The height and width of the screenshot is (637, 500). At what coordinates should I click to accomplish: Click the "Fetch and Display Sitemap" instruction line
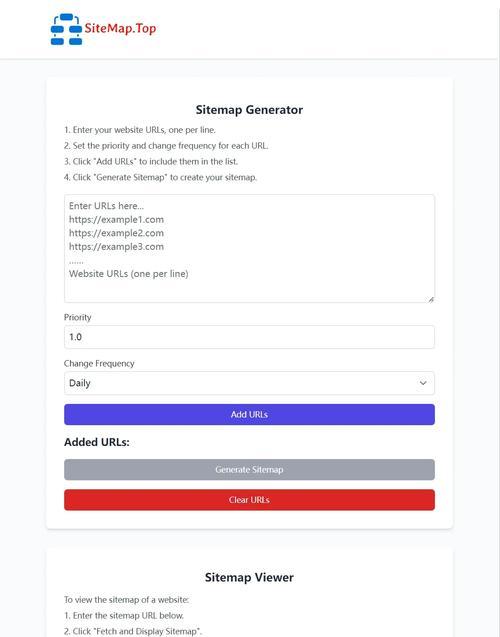click(x=133, y=631)
